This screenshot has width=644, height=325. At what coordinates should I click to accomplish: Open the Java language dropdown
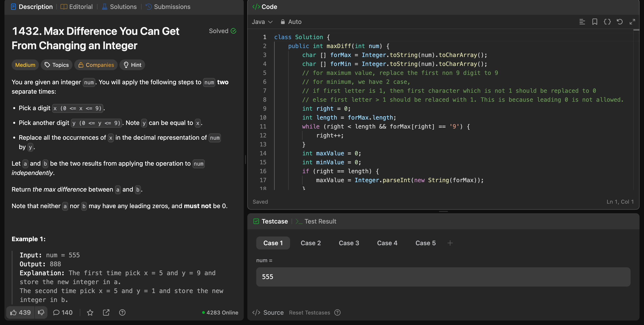coord(262,22)
